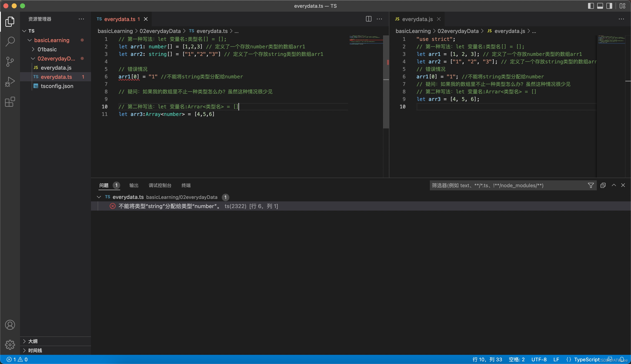Viewport: 631px width, 364px height.
Task: Switch to the 输出 output tab
Action: (134, 185)
